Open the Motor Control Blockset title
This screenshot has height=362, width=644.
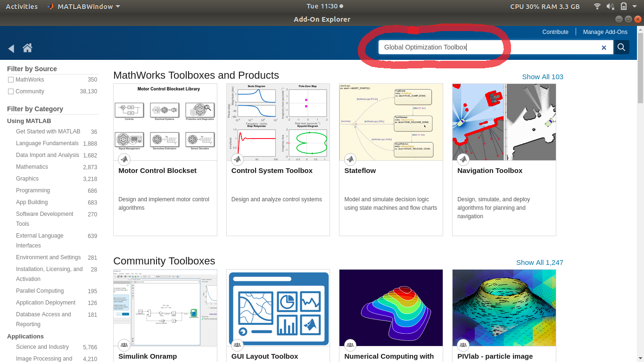point(157,171)
